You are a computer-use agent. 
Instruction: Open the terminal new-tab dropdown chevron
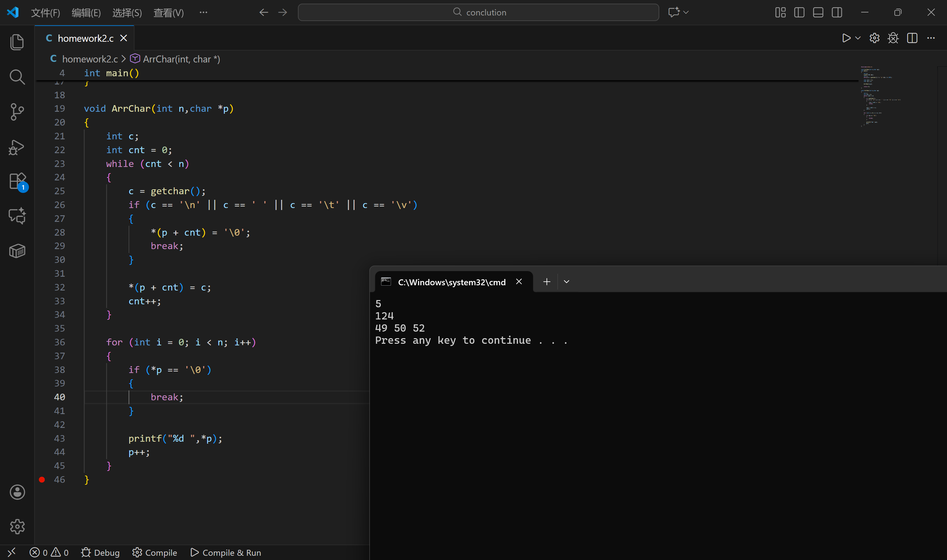(x=567, y=282)
